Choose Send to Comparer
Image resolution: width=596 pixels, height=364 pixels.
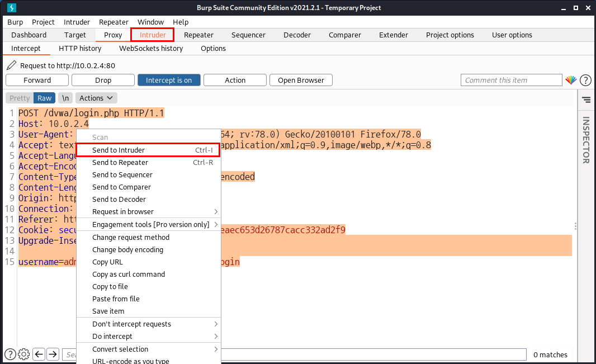tap(149, 187)
